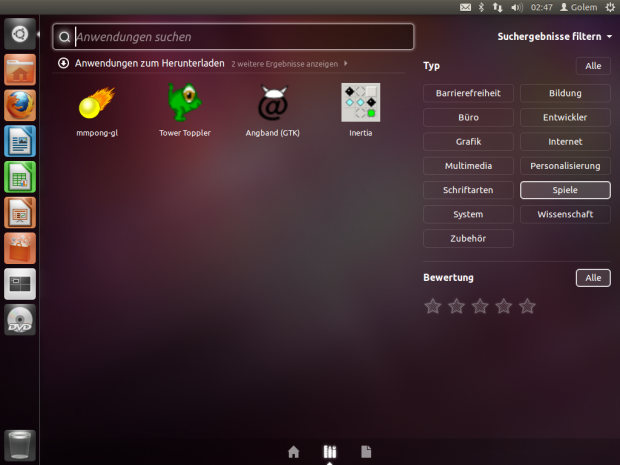Open the Golem user menu
Screen dimensions: 620x465
(578, 7)
